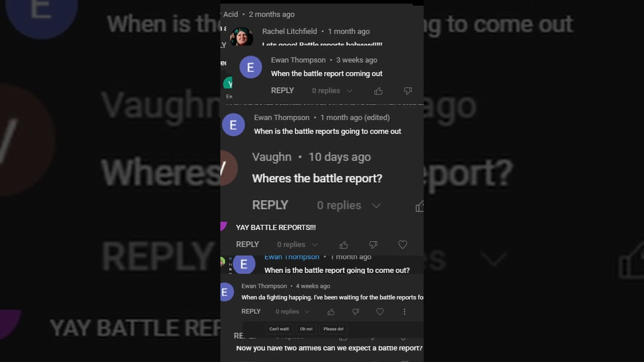Open Rachel Litchfield's profile avatar
644x362 pixels.
(x=242, y=37)
